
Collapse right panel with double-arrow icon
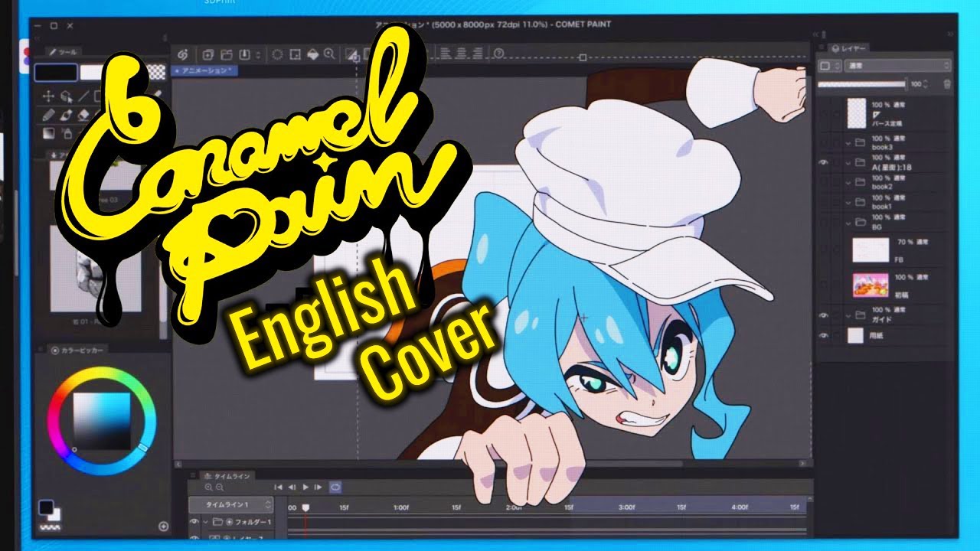tap(950, 34)
